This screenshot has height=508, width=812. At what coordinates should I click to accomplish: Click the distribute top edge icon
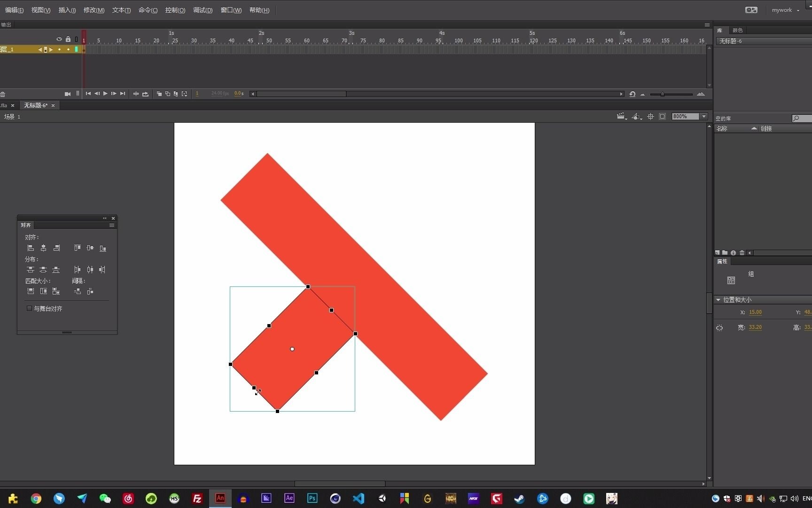click(31, 270)
